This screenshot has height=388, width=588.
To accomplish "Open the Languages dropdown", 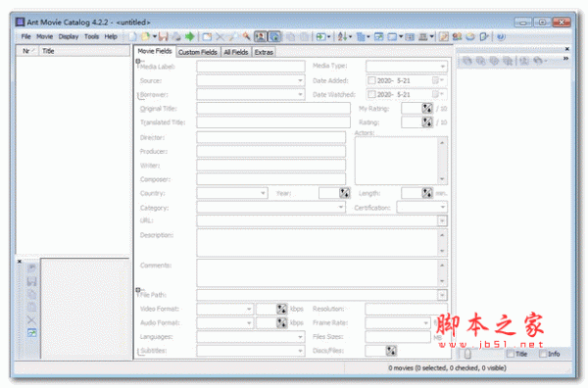I will pos(300,337).
